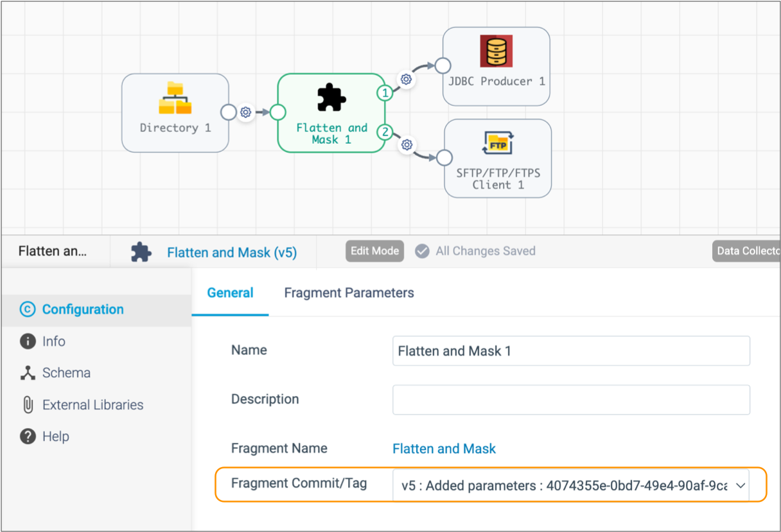Click the Name field containing Flatten and Mask 1
The width and height of the screenshot is (781, 532).
point(571,351)
